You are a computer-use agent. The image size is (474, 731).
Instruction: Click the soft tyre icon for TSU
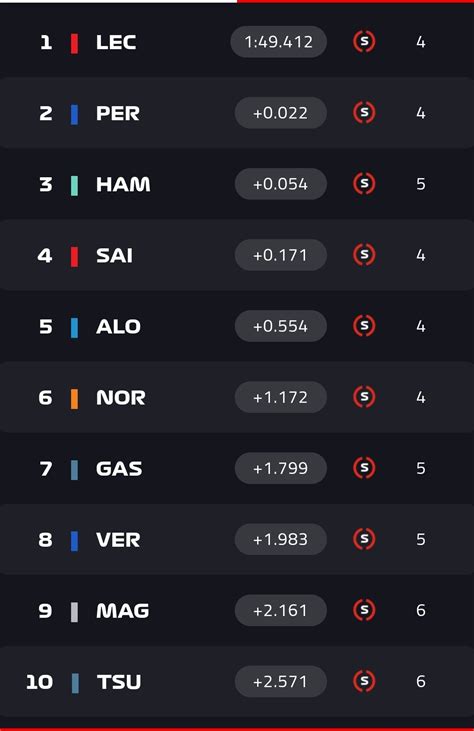click(364, 681)
